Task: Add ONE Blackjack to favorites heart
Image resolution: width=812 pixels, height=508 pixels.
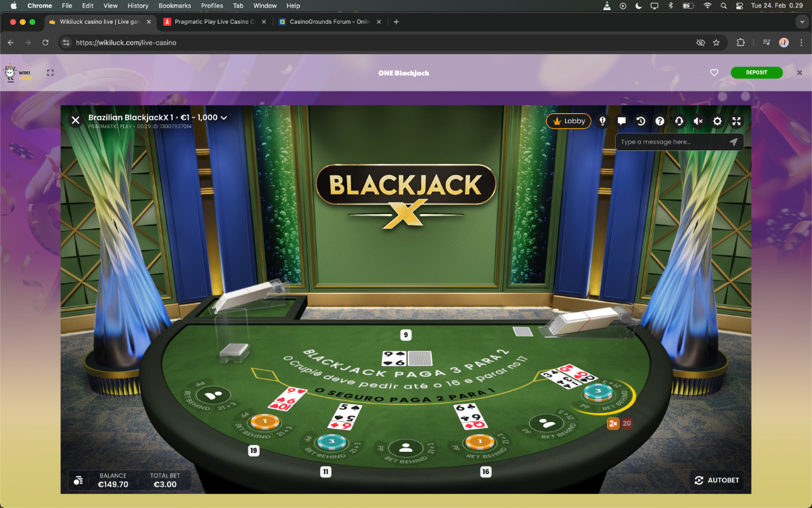Action: click(x=714, y=73)
